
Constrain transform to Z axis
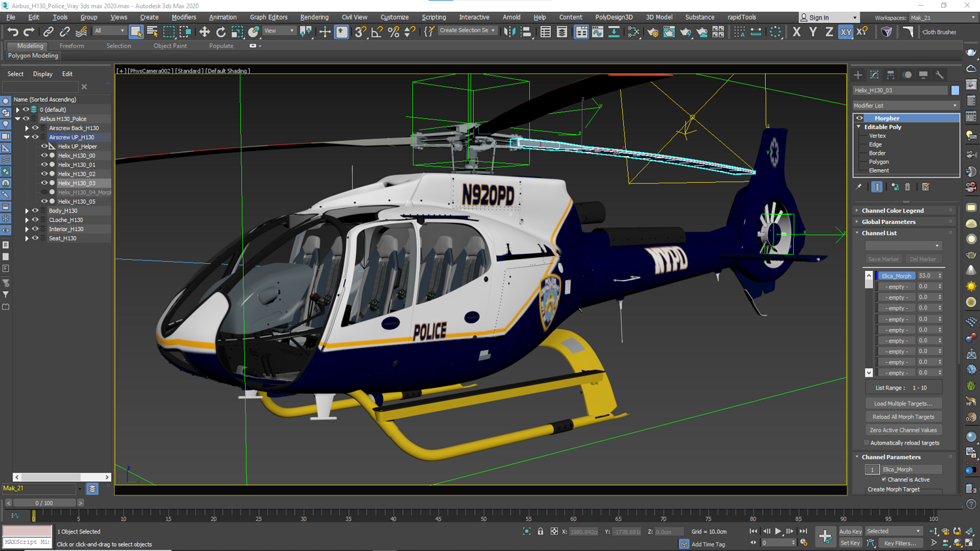[x=829, y=31]
